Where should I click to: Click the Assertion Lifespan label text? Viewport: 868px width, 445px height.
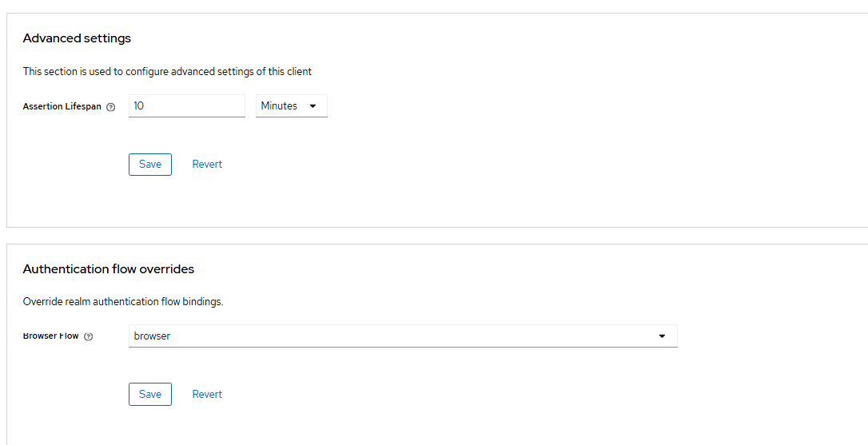(x=62, y=106)
